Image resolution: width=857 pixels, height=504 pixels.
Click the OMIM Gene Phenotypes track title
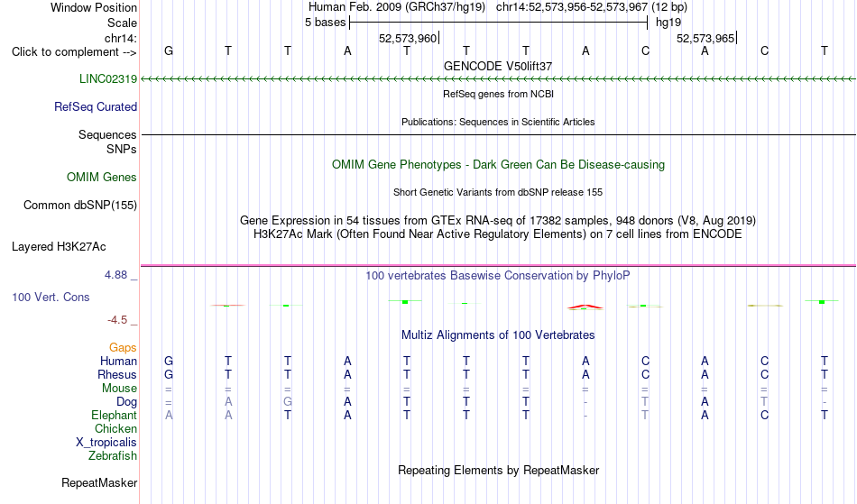point(498,164)
